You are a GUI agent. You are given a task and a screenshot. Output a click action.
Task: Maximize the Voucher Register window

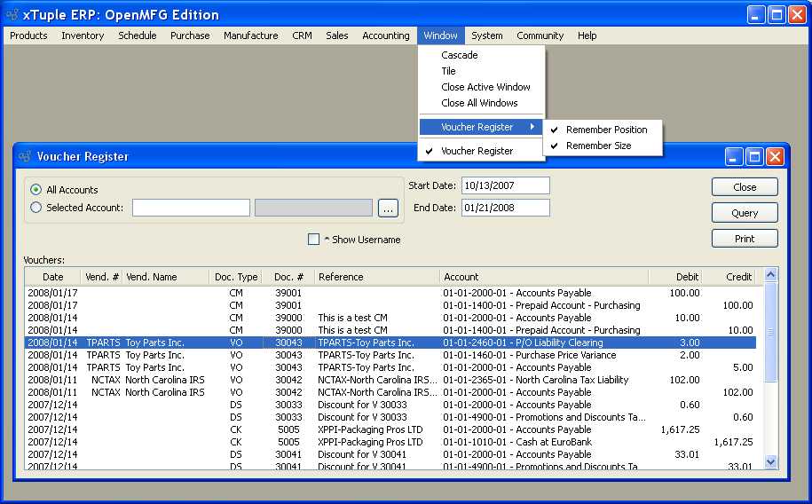point(754,157)
